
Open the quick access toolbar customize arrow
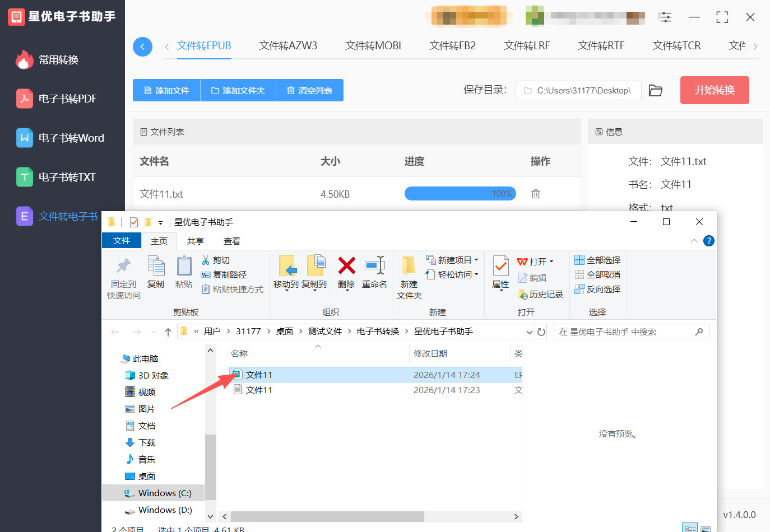pos(160,223)
